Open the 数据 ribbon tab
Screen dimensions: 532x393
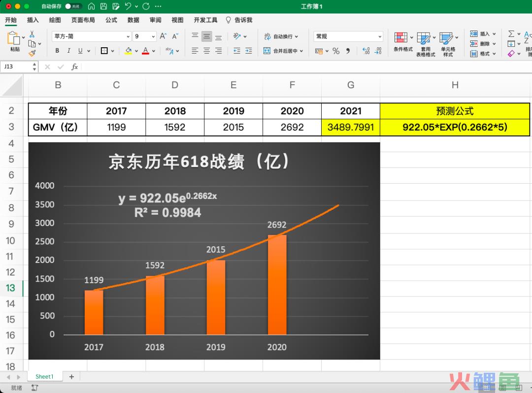pos(133,20)
